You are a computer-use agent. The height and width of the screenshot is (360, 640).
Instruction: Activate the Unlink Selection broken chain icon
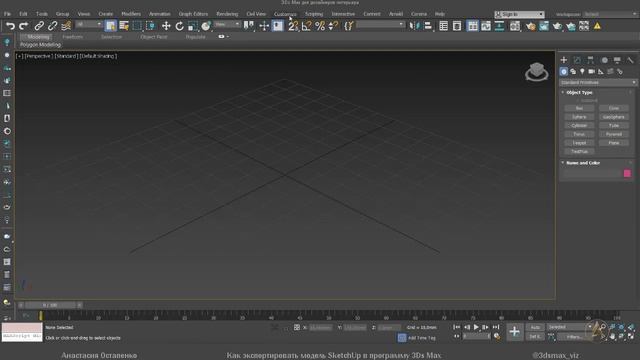[x=52, y=26]
